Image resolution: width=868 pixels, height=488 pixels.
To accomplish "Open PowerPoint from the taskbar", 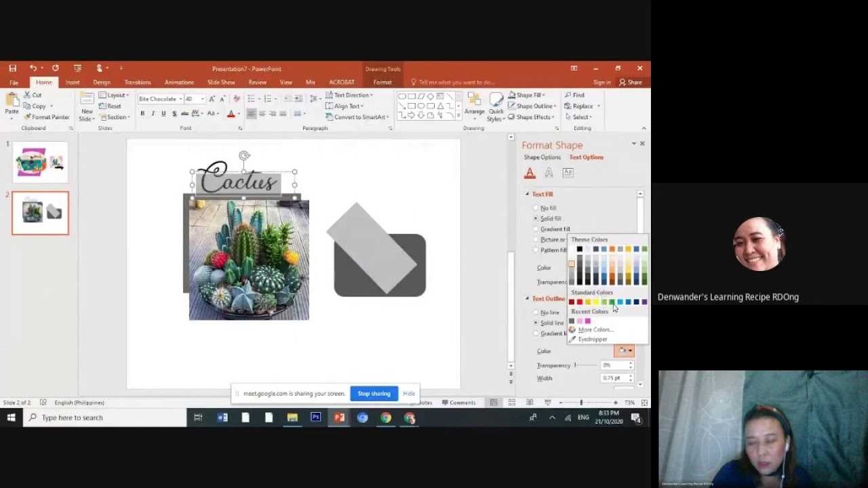I will (339, 418).
